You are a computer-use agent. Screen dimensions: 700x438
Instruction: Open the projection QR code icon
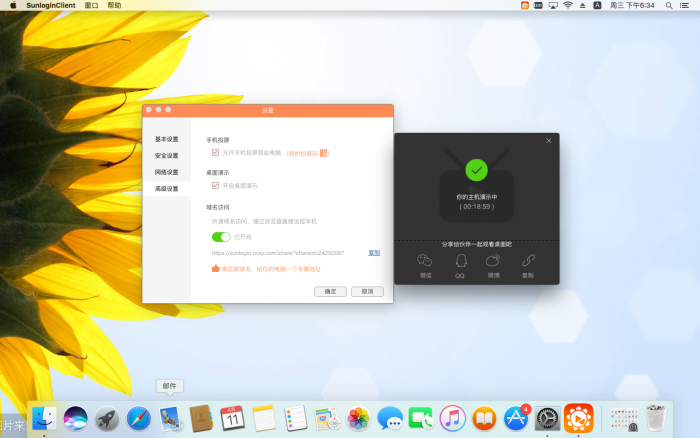[x=324, y=153]
